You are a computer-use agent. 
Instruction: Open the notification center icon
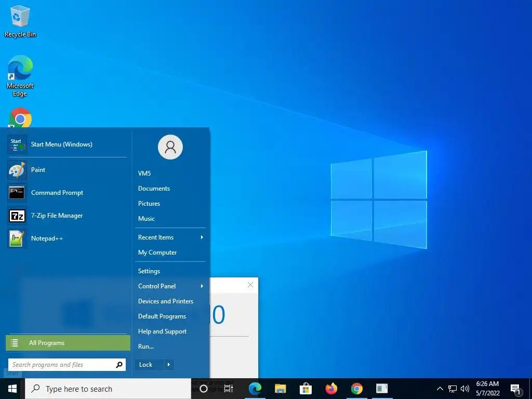(x=515, y=389)
